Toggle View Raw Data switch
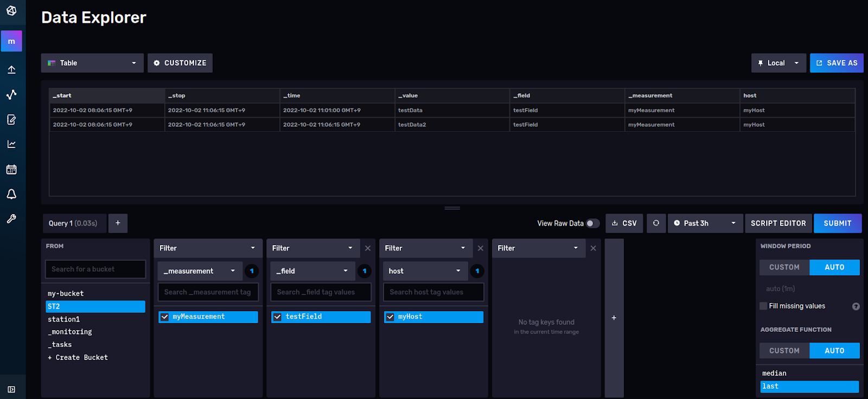The height and width of the screenshot is (399, 868). click(593, 223)
